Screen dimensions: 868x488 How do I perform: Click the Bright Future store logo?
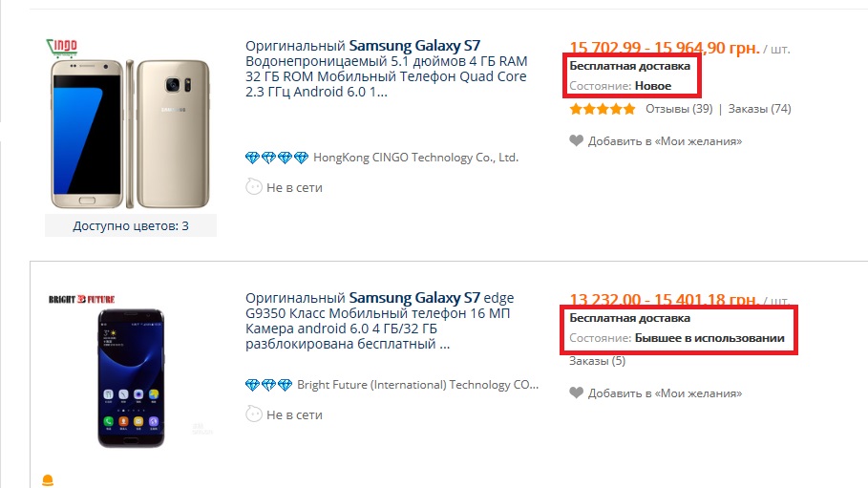pos(82,300)
